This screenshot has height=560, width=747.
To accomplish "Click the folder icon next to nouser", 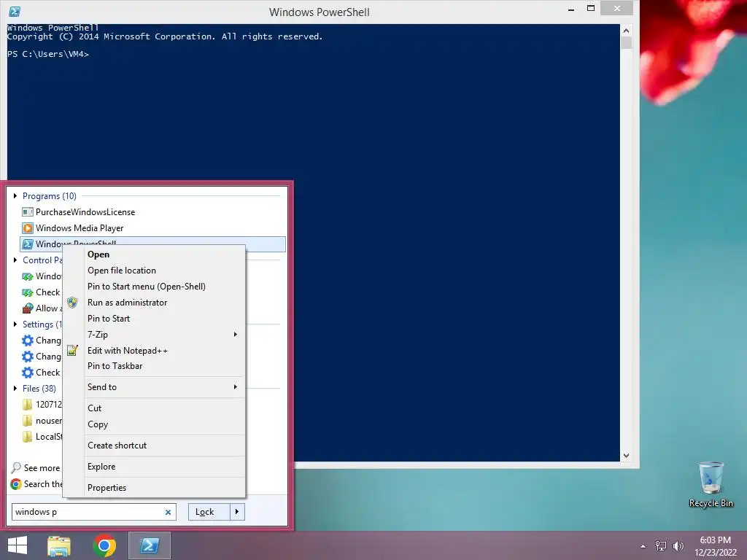I will point(28,421).
